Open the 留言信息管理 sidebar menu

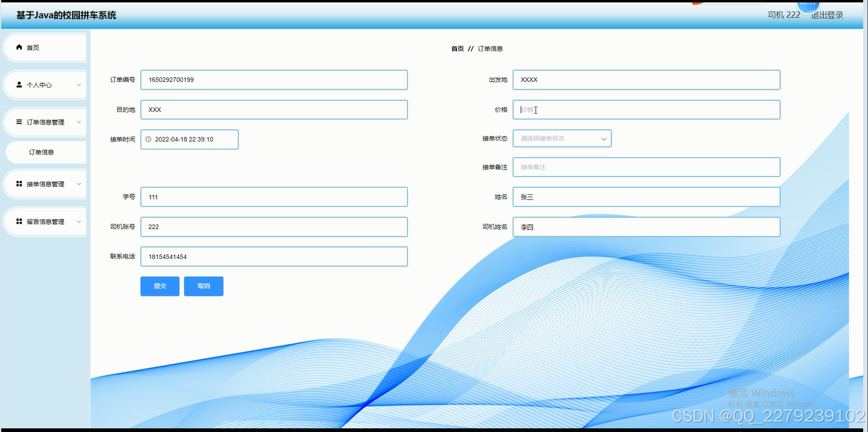coord(45,221)
